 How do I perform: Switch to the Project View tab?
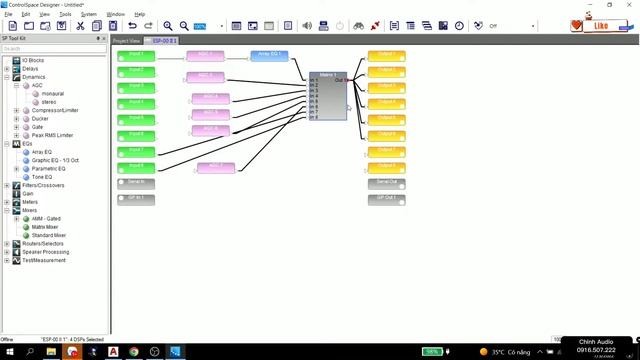(x=127, y=41)
